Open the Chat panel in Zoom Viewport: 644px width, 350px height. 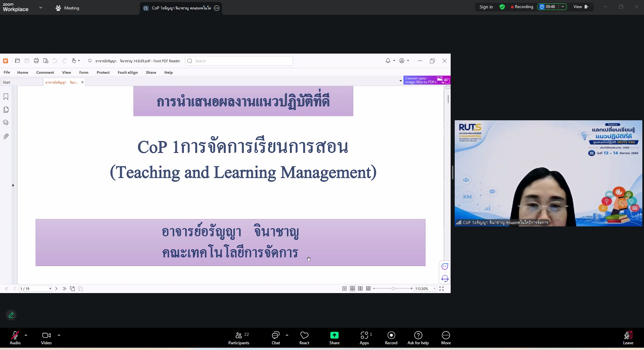276,338
